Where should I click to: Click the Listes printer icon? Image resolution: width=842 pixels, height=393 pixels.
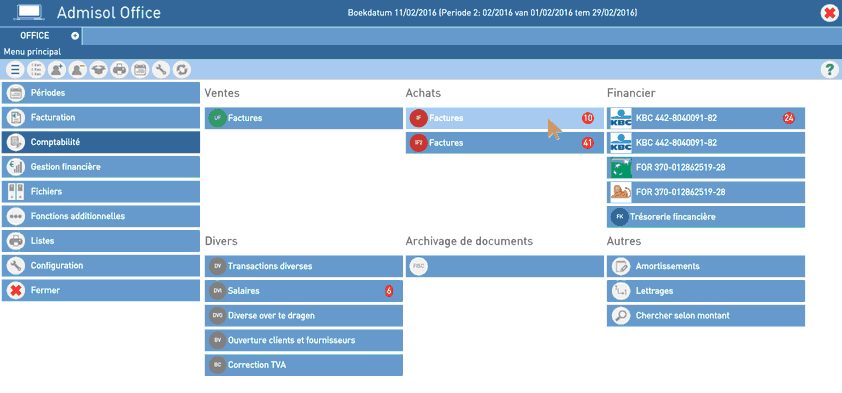(x=16, y=241)
